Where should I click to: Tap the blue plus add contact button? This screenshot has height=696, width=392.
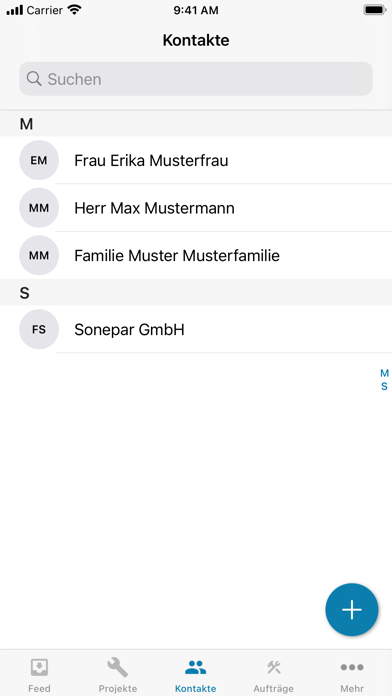point(352,609)
